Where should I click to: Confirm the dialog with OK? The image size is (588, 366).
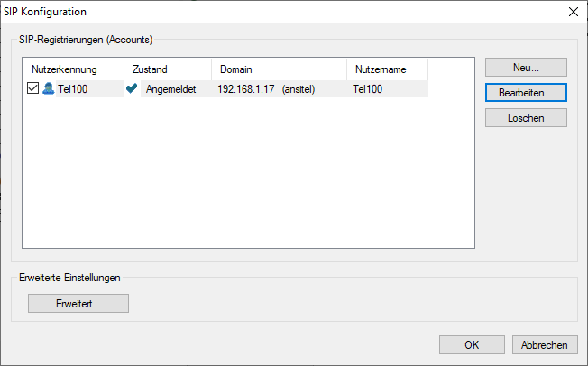[472, 345]
